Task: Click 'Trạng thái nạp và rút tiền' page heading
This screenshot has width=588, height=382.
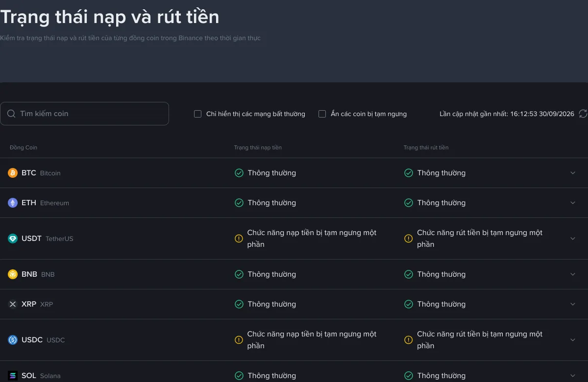Action: (110, 17)
